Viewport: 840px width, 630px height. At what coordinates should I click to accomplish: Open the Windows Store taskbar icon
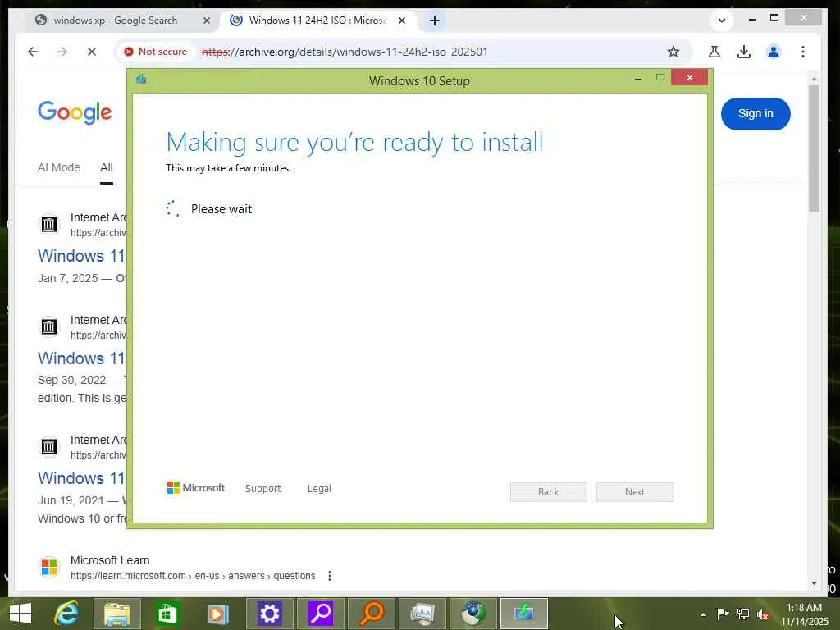[167, 614]
